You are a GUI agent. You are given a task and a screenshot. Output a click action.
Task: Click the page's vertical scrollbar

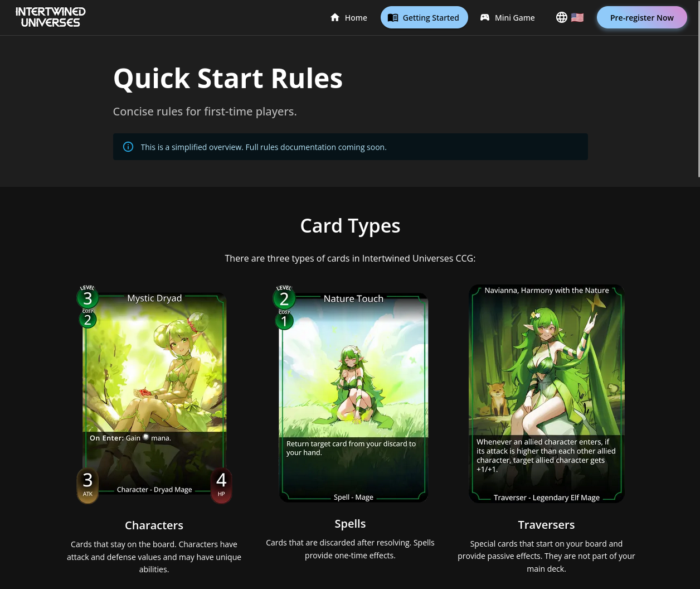tap(697, 89)
